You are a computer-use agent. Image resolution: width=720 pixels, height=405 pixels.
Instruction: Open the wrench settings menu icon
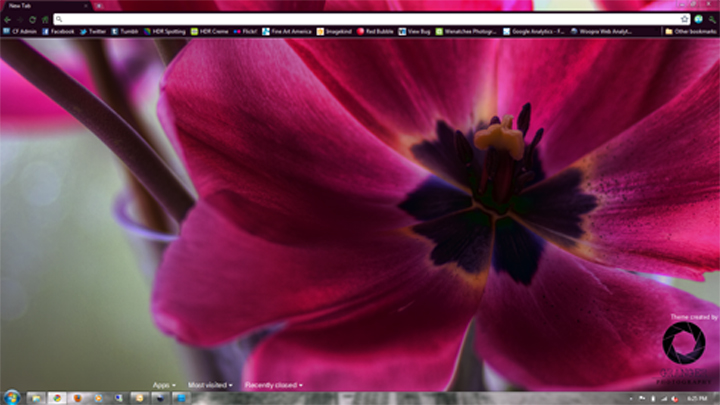(712, 19)
